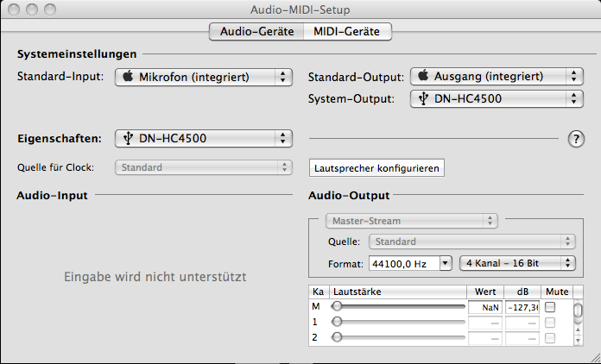Click the master channel M volume slider

pos(399,306)
